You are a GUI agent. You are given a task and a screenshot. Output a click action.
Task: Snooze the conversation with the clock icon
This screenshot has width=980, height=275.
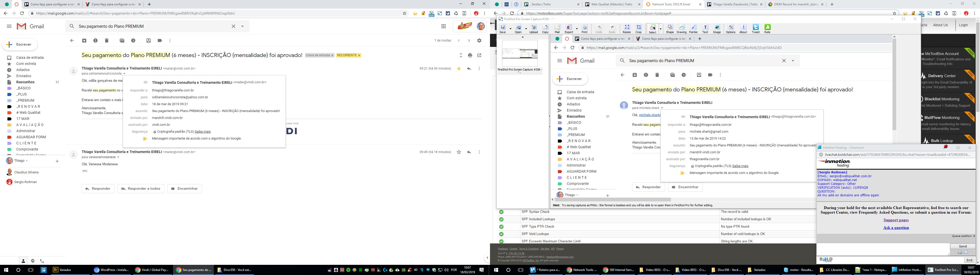click(x=133, y=41)
